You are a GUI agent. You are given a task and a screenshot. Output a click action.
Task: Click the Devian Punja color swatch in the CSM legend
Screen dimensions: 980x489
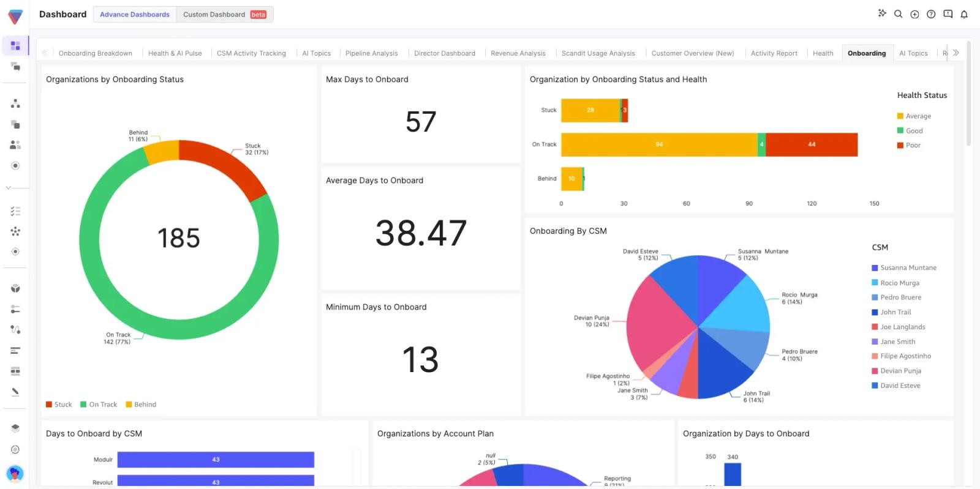coord(875,371)
